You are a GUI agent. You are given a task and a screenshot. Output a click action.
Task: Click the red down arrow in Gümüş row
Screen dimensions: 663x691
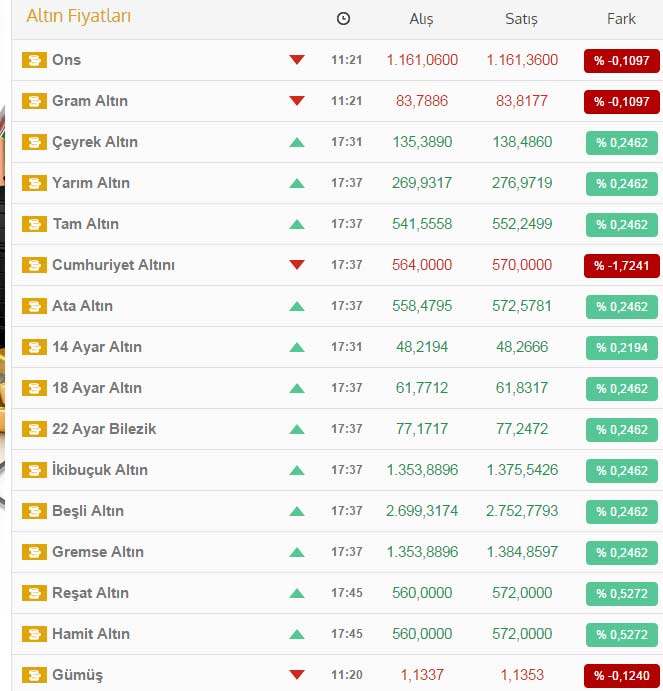click(x=296, y=675)
